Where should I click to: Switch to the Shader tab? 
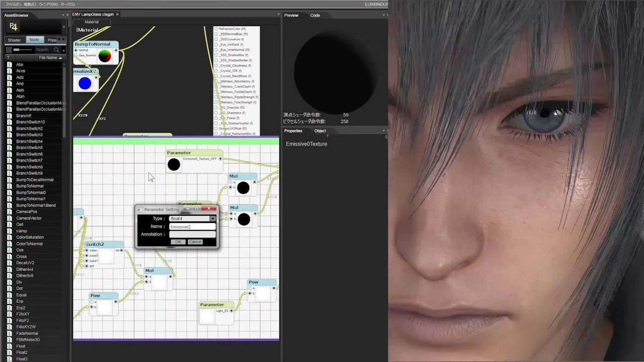(14, 40)
